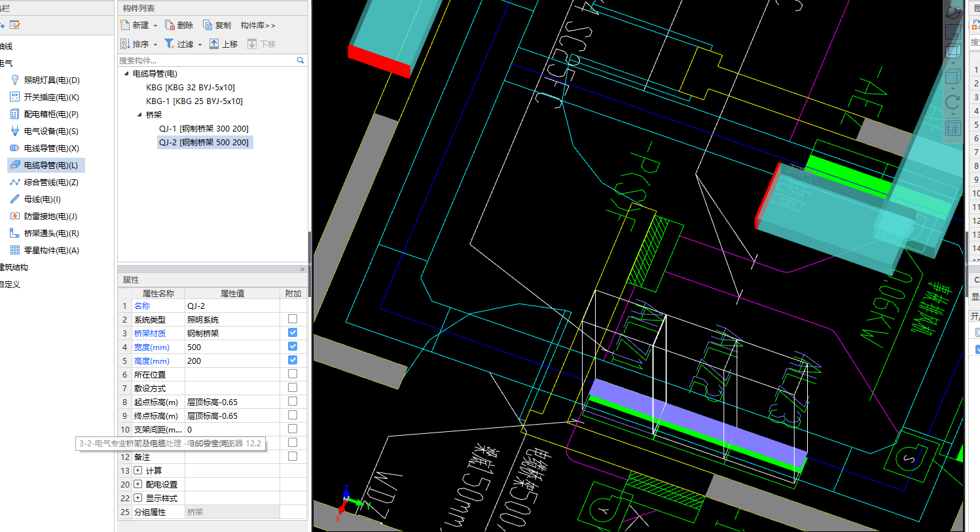
Task: Click the 属性名称 column header
Action: [x=158, y=293]
